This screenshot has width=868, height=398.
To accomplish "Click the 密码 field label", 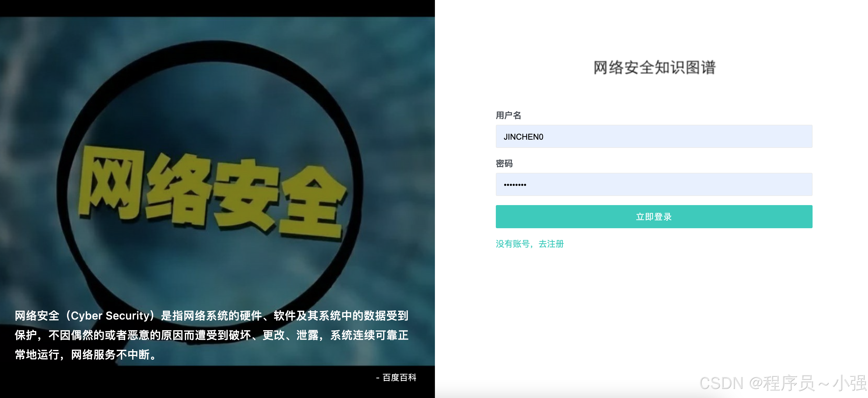I will [504, 164].
